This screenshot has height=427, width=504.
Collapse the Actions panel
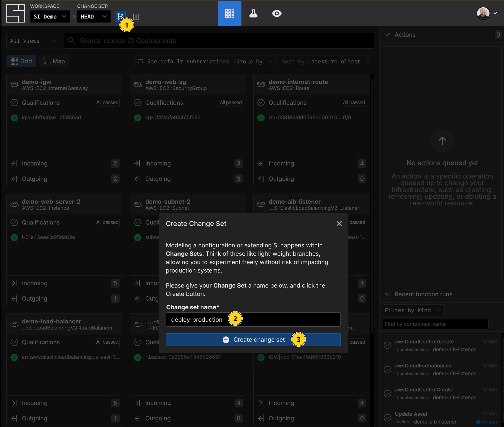(387, 35)
